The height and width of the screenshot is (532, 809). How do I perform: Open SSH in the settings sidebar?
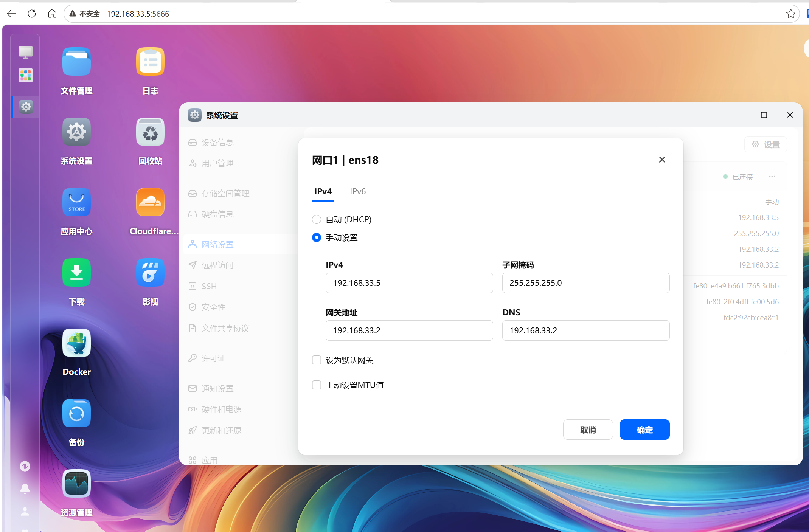pyautogui.click(x=209, y=286)
